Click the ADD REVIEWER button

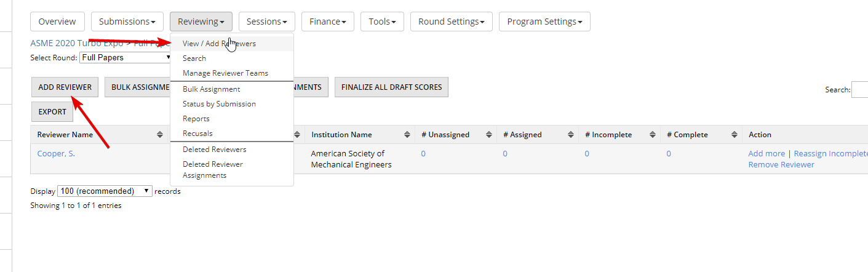tap(65, 87)
